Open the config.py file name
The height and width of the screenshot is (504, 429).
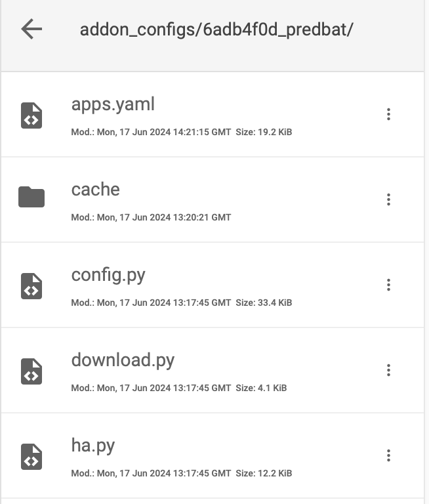pos(108,276)
